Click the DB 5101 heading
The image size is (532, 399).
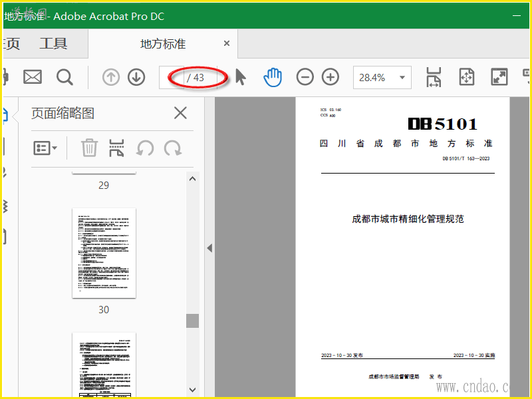(x=442, y=124)
